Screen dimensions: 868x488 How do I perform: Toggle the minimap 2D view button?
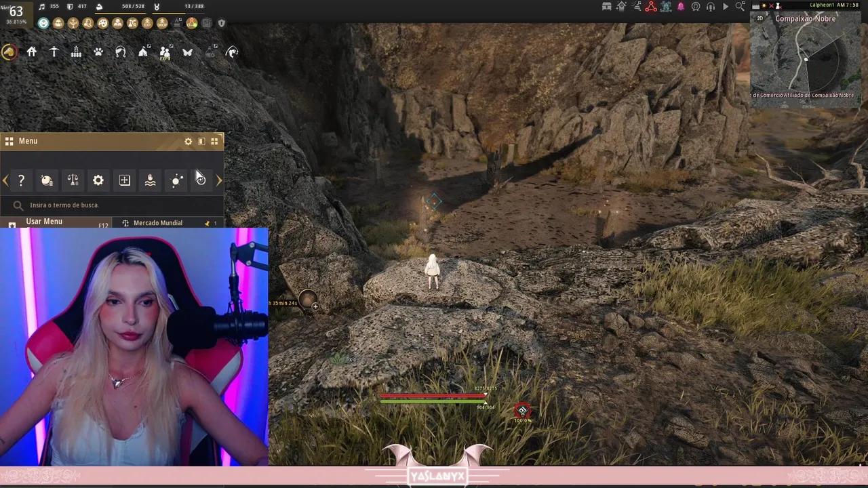point(760,18)
